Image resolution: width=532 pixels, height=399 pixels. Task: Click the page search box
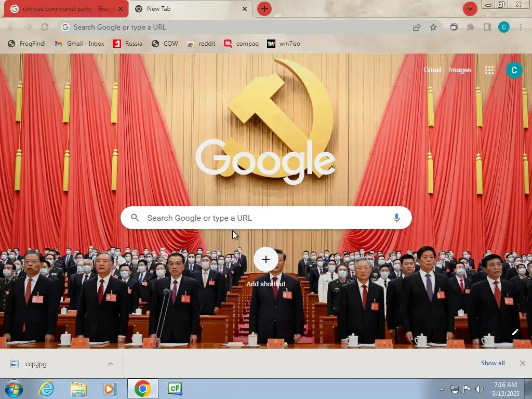[266, 218]
